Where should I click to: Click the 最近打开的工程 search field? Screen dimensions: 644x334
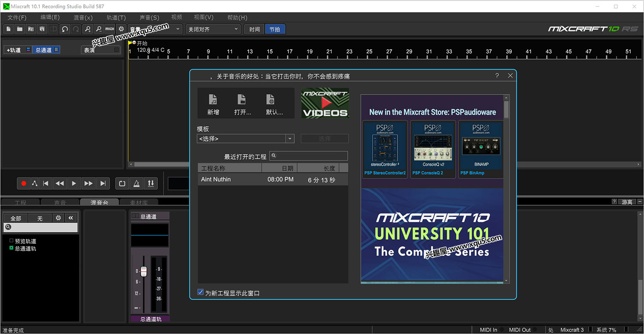pyautogui.click(x=309, y=156)
